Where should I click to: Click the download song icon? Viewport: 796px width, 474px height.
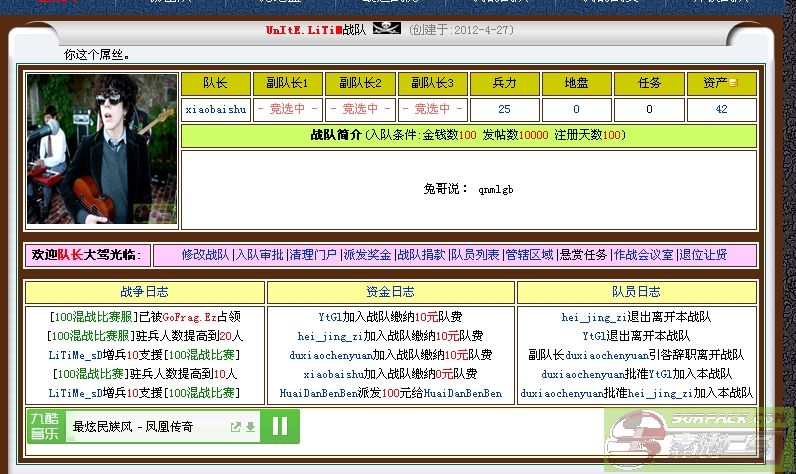point(250,427)
